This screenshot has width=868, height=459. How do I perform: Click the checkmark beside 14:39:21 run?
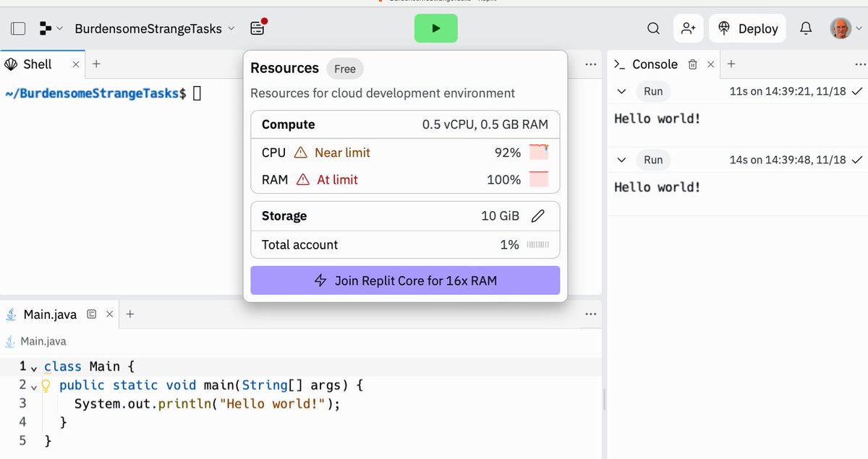click(x=857, y=92)
